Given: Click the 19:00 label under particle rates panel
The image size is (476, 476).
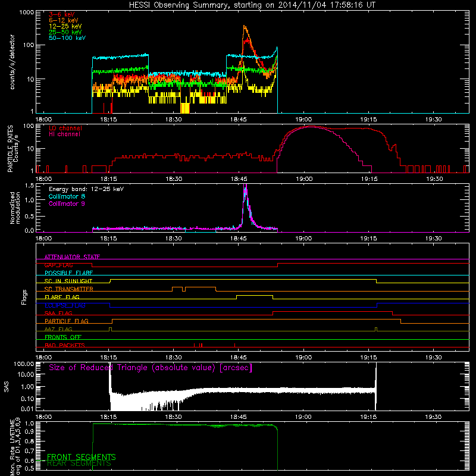Looking at the screenshot, I should tap(304, 179).
